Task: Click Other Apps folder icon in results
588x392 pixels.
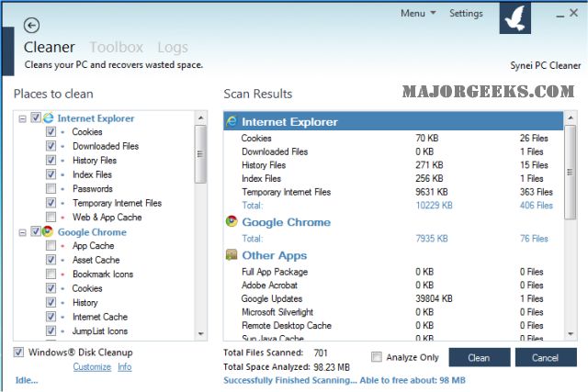Action: click(x=232, y=255)
